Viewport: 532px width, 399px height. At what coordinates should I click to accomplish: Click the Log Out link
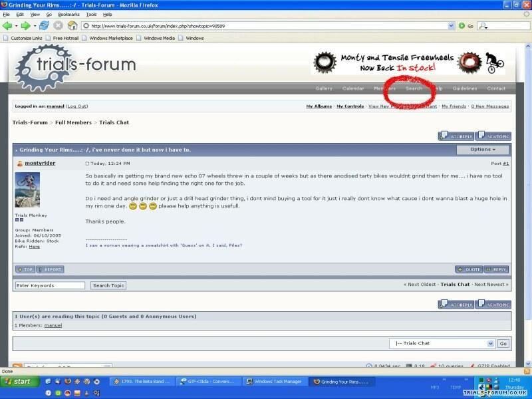click(77, 106)
